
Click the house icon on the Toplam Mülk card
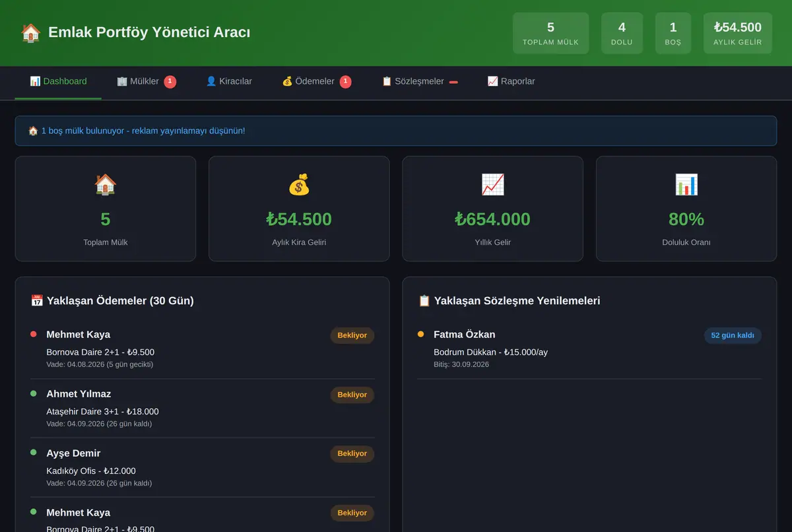(x=106, y=185)
